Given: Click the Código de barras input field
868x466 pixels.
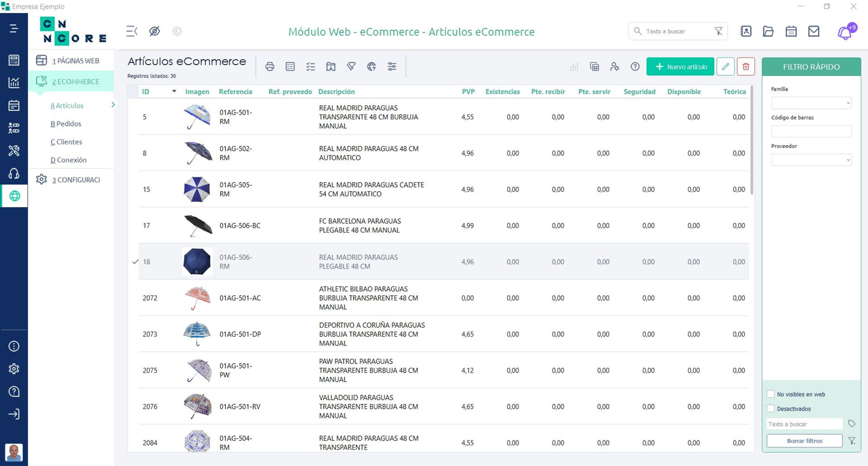Looking at the screenshot, I should 811,131.
